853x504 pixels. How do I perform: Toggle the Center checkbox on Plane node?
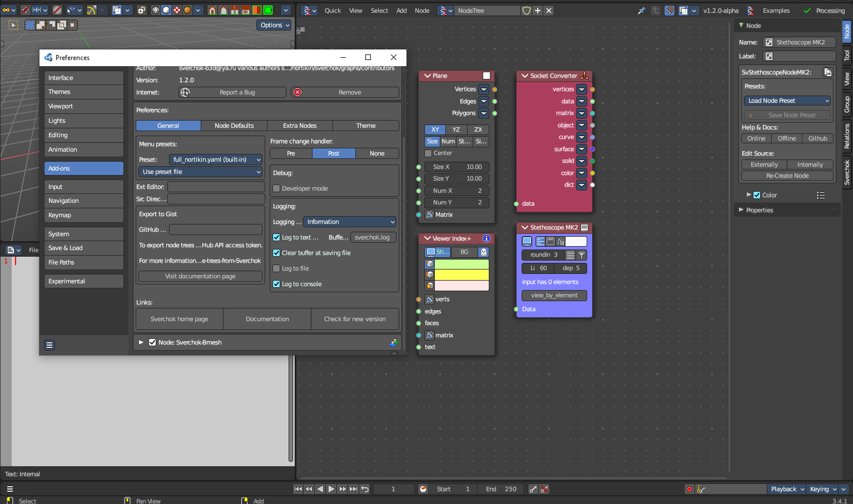click(428, 153)
